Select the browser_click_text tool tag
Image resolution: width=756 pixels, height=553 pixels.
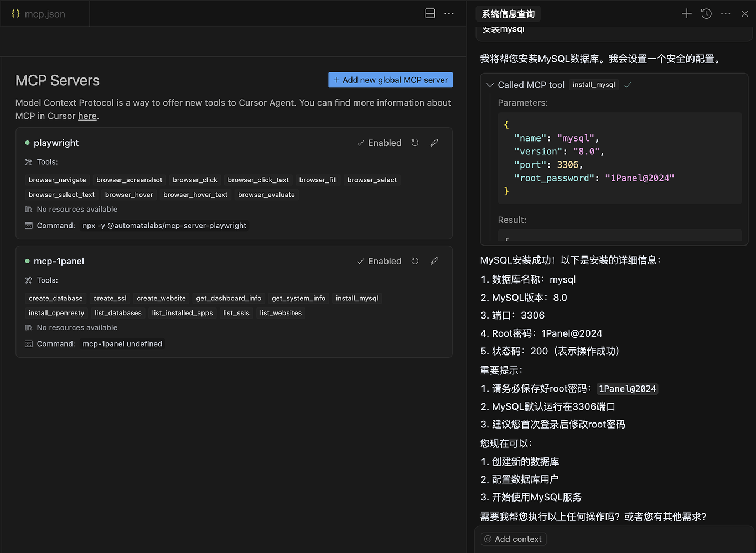point(258,180)
